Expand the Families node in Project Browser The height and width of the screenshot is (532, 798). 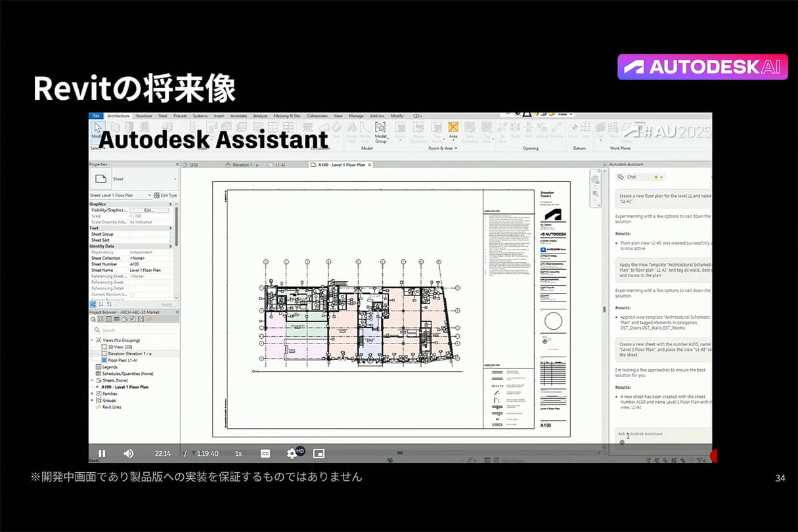pyautogui.click(x=92, y=394)
